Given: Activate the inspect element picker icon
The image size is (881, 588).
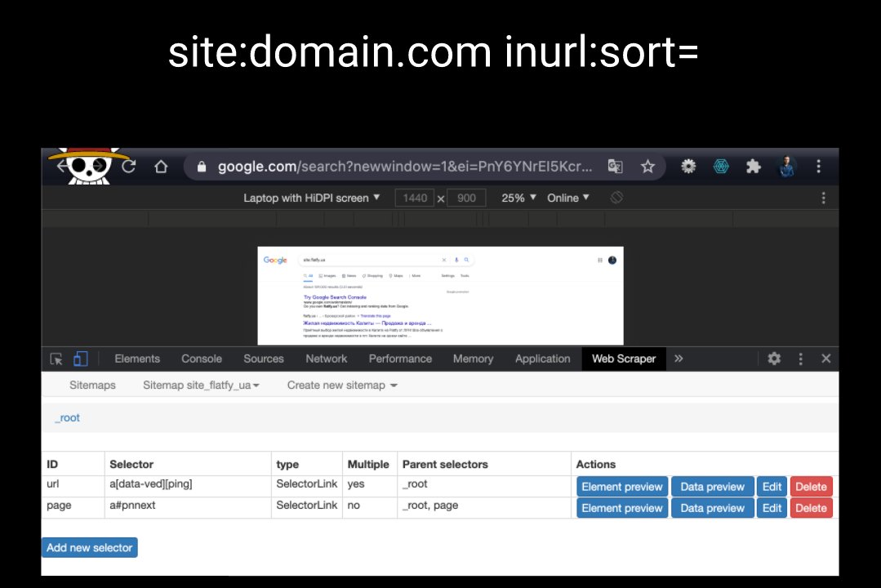Looking at the screenshot, I should 56,359.
